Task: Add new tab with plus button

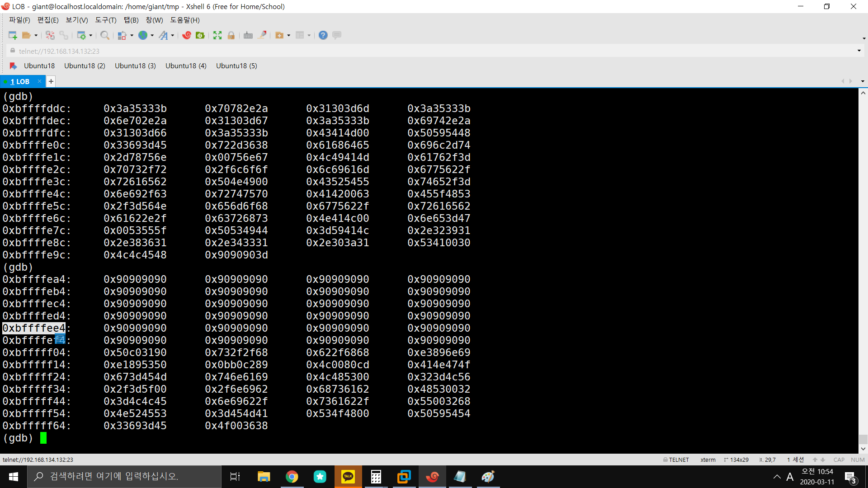Action: click(x=51, y=82)
